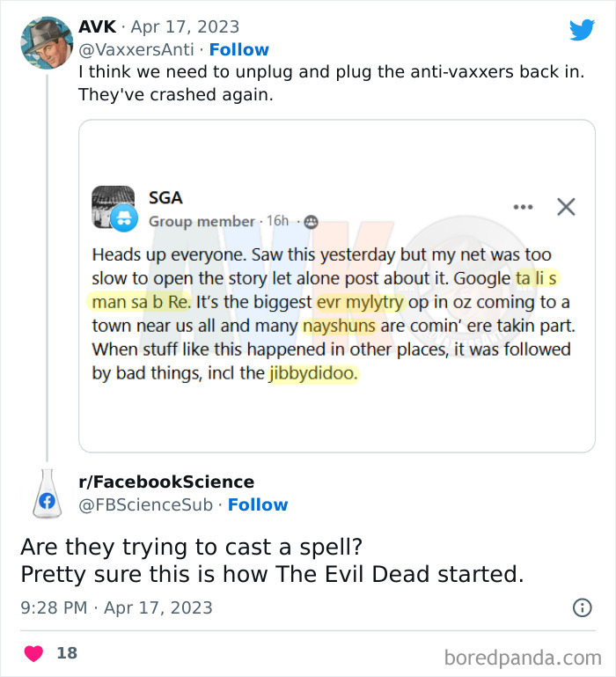The width and height of the screenshot is (616, 677).
Task: Open three-dots menu on SGA post
Action: [x=523, y=208]
